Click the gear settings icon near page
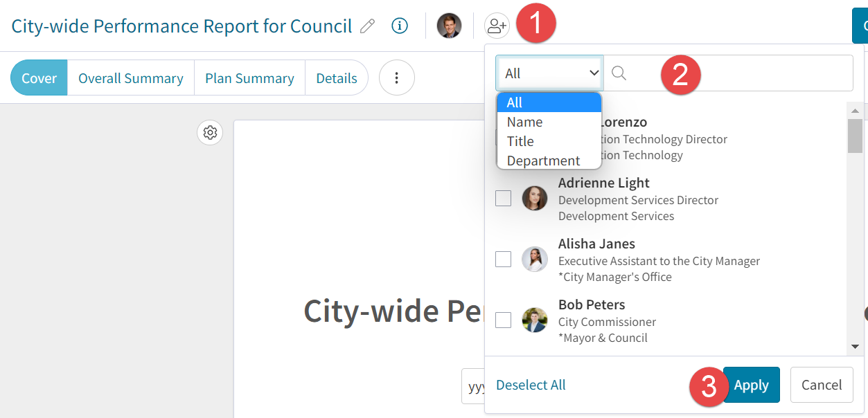 [x=211, y=132]
